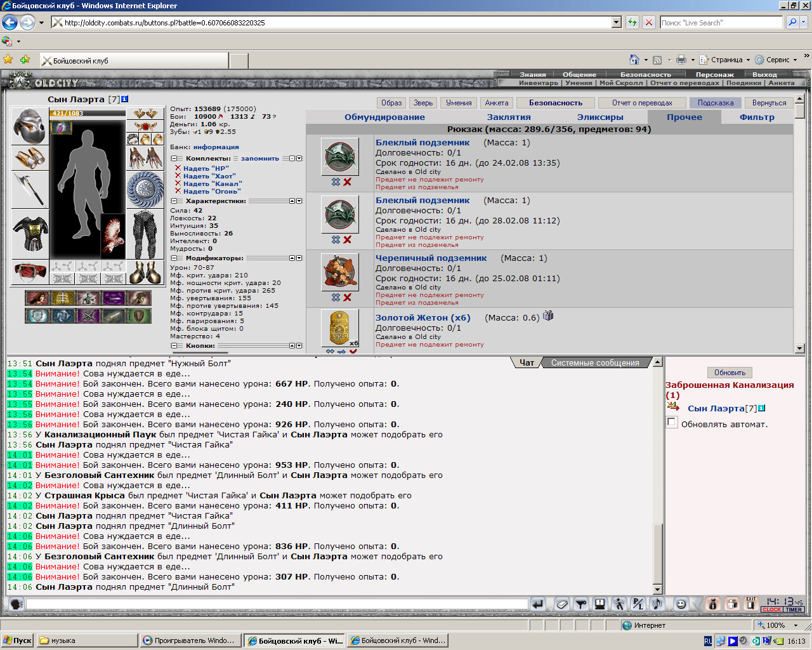The image size is (812, 650).
Task: Click the Вернуться button
Action: tap(769, 103)
